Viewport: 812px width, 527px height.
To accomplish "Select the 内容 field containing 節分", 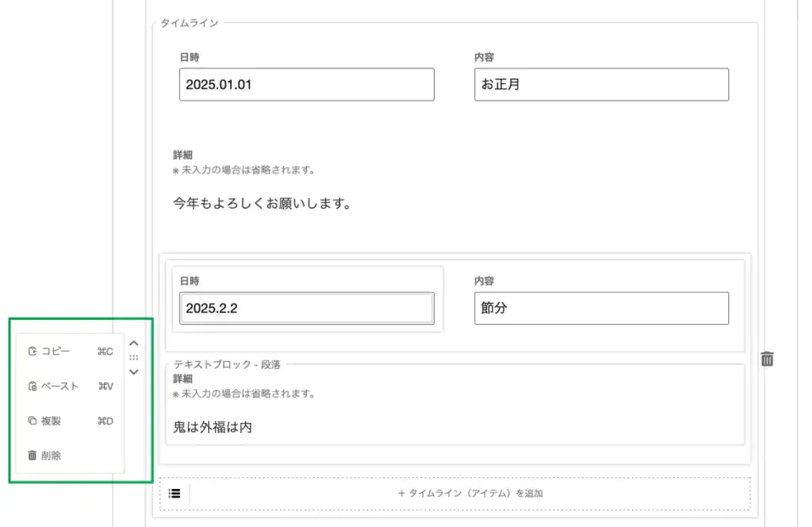I will (601, 309).
